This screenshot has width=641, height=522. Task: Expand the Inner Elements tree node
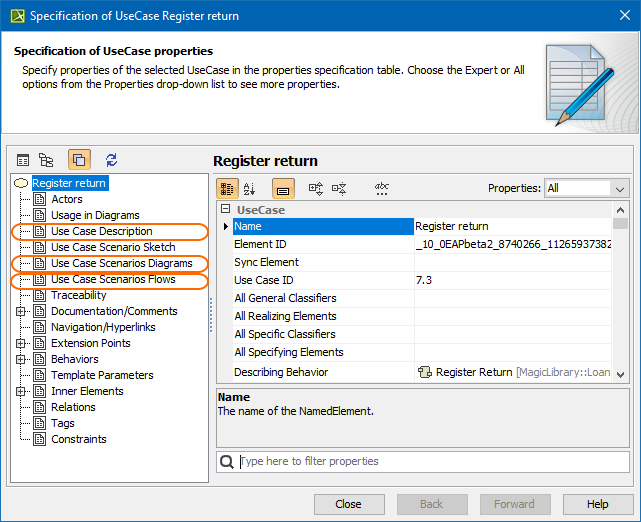pyautogui.click(x=20, y=391)
